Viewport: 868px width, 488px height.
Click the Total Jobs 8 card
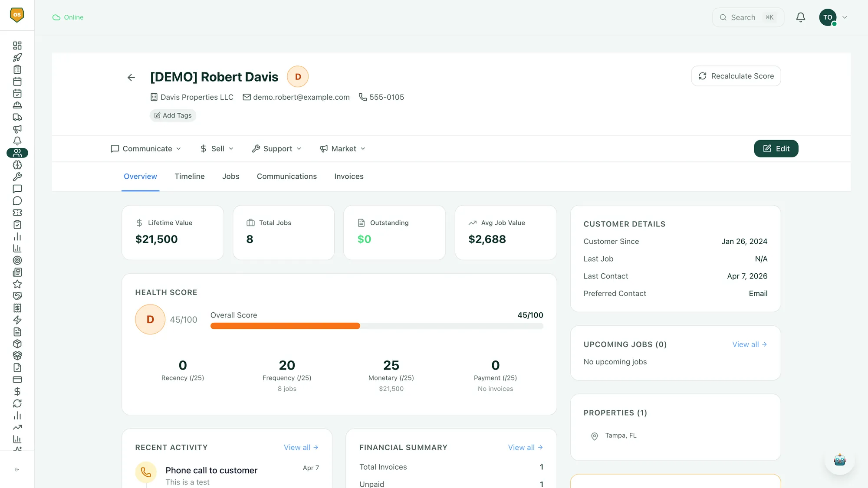tap(284, 233)
